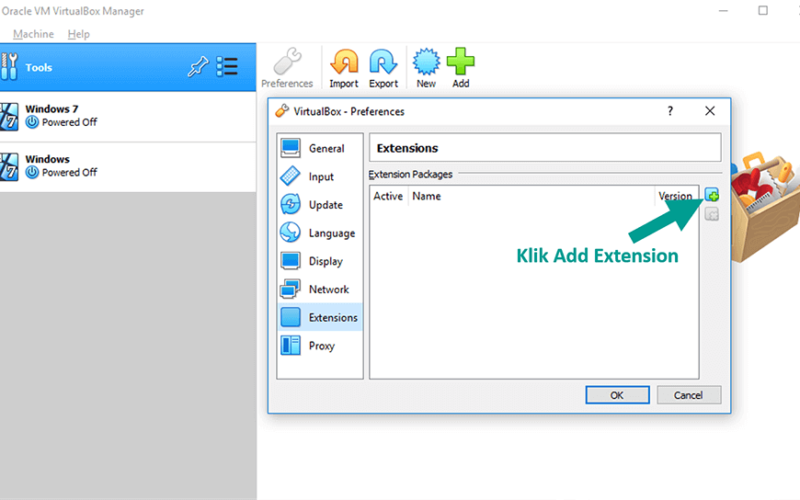Open Input preferences section
Image resolution: width=800 pixels, height=500 pixels.
tap(320, 177)
